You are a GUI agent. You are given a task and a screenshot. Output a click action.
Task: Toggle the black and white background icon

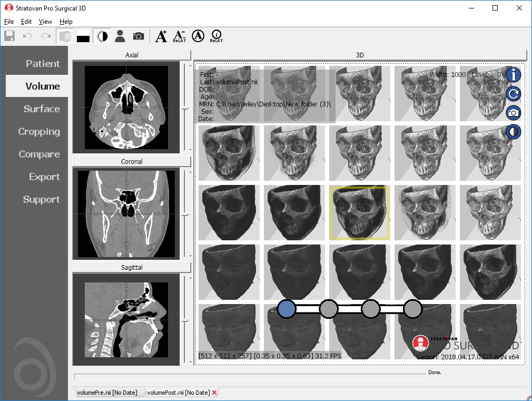point(83,36)
